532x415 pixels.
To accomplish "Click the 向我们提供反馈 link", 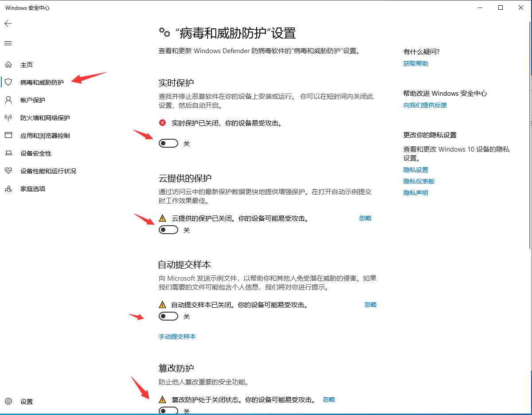I will coord(425,105).
